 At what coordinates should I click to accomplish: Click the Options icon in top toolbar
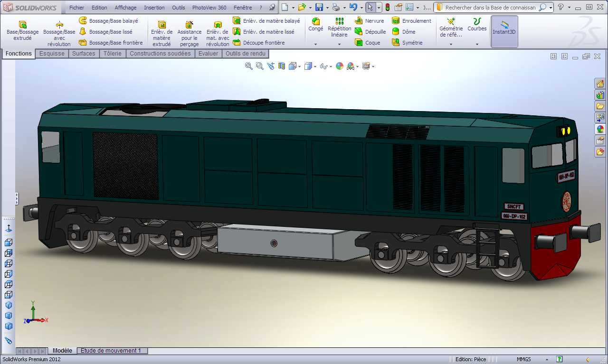[409, 7]
